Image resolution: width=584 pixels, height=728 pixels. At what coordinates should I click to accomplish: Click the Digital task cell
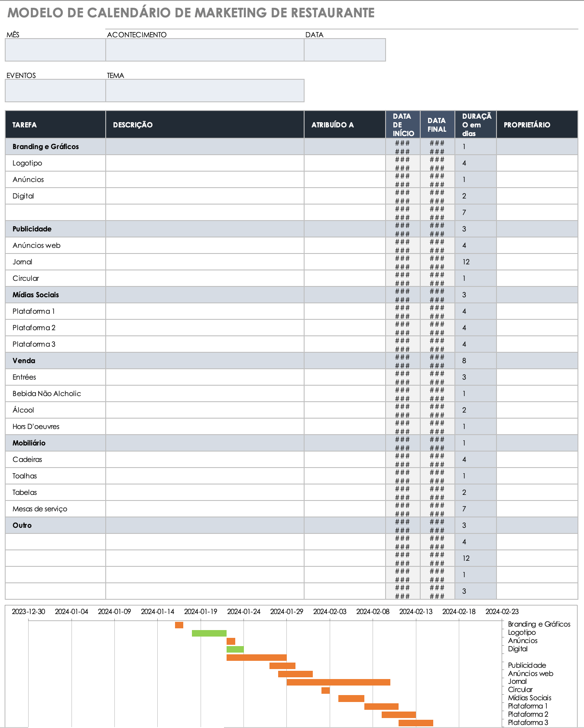(55, 196)
